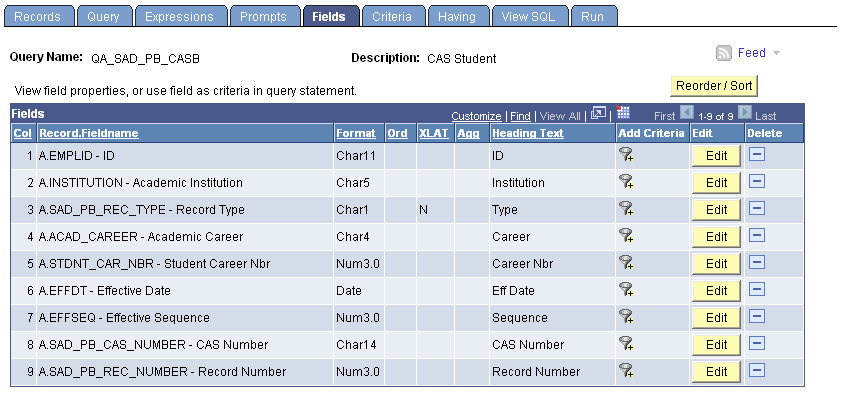Viewport: 844px width, 396px height.
Task: Edit the Effective Date field
Action: click(x=716, y=291)
